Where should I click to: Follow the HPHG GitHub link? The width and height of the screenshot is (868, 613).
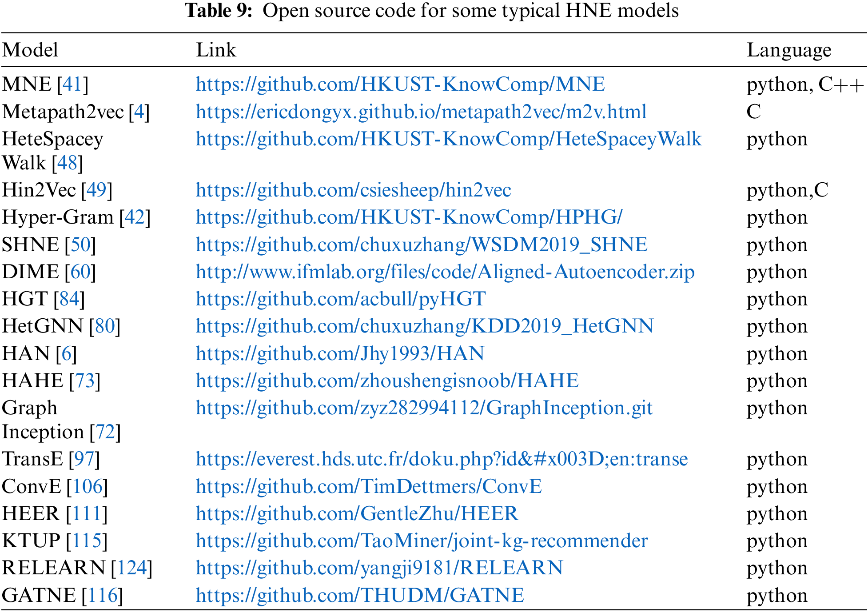click(x=409, y=217)
